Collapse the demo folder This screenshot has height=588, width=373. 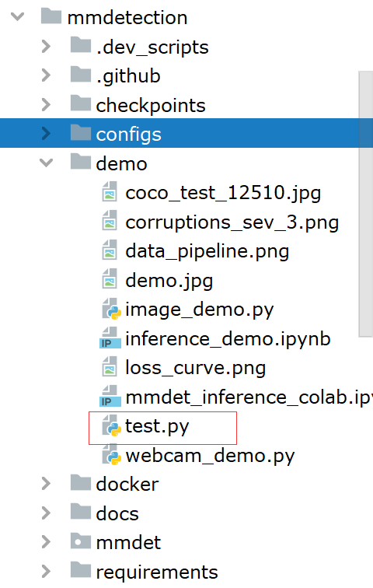(47, 163)
